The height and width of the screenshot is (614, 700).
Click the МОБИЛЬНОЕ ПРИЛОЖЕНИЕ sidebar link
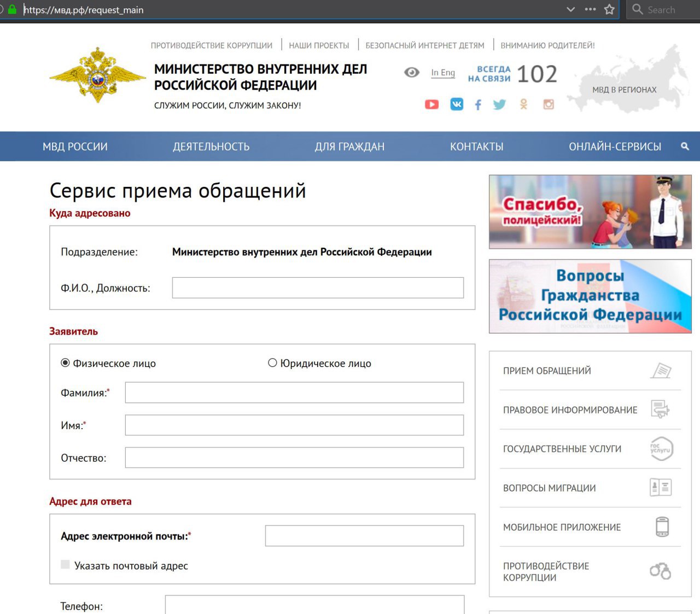coord(562,528)
